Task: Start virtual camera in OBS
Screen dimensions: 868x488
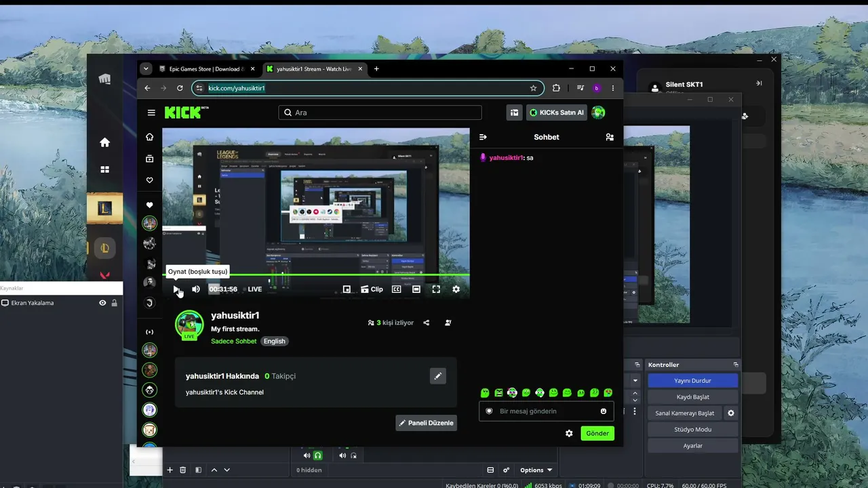Action: click(684, 413)
